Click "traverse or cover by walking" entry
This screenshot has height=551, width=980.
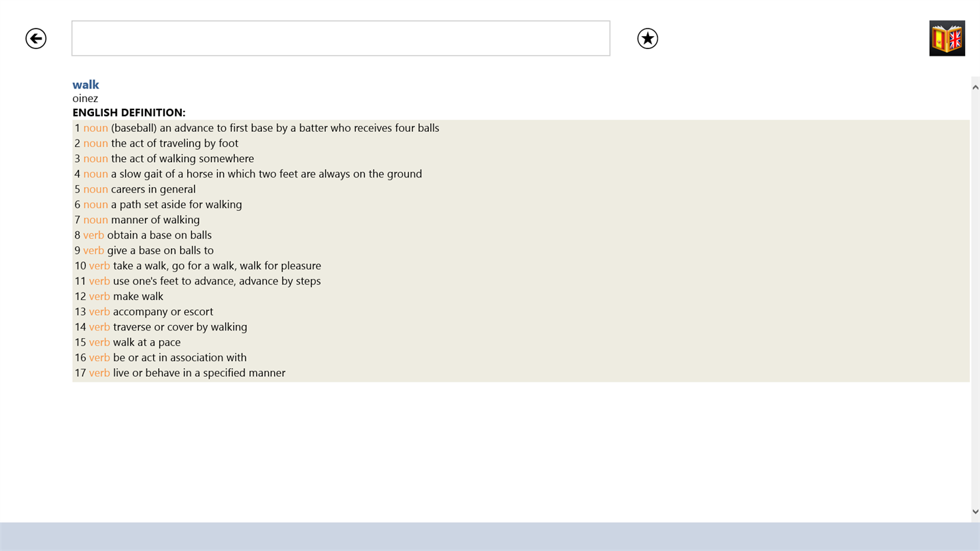180,327
